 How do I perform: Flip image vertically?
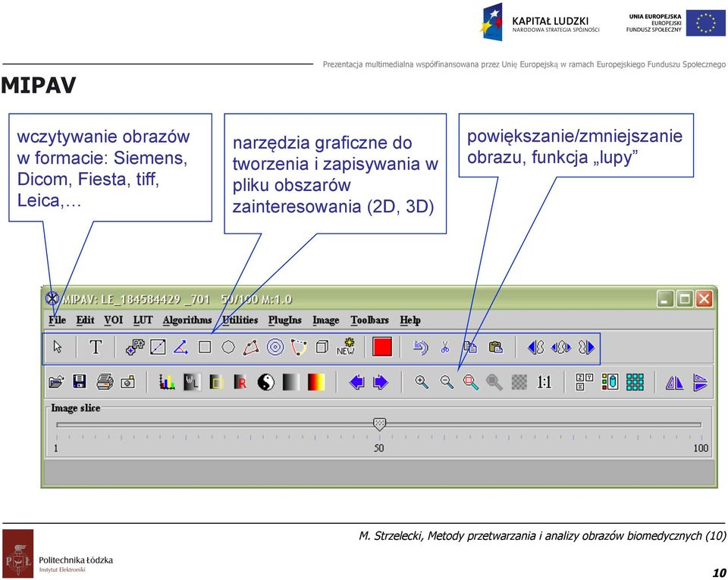pyautogui.click(x=700, y=382)
